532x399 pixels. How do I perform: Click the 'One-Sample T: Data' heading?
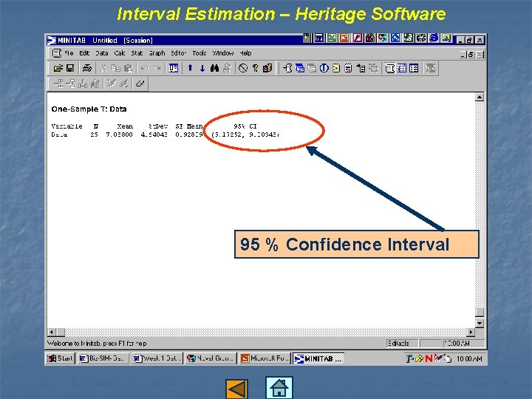(89, 109)
